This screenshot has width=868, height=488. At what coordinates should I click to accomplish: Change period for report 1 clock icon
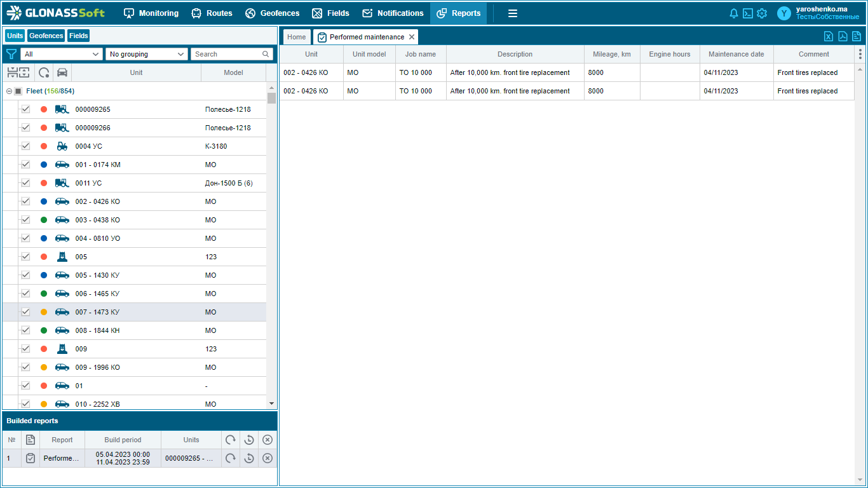tap(249, 458)
